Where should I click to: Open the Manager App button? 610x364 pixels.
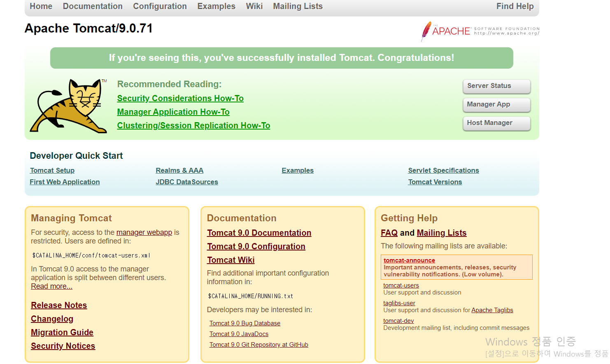(496, 104)
